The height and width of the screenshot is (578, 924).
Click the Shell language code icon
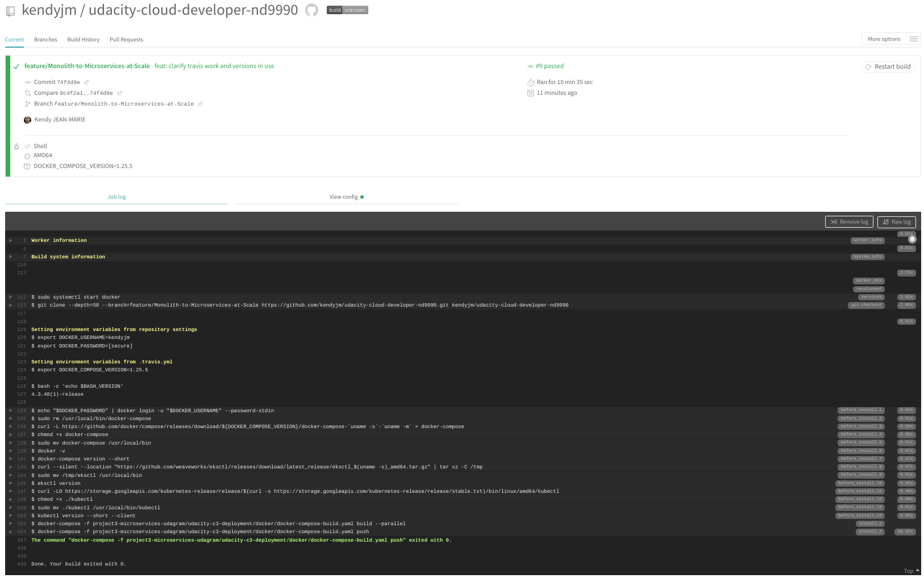(x=27, y=146)
